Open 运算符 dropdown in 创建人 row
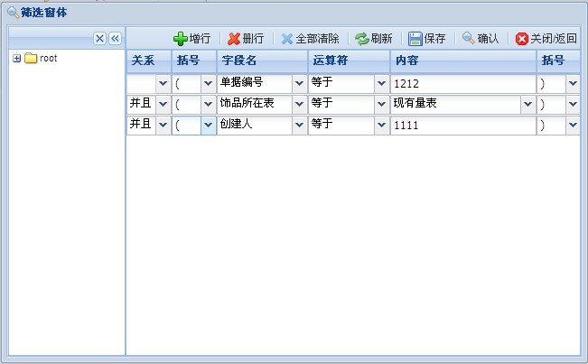588x364 pixels. coord(382,125)
